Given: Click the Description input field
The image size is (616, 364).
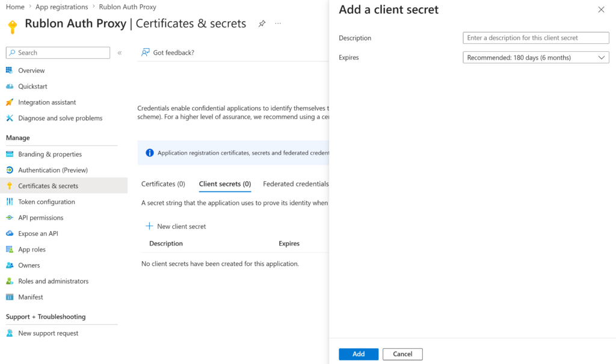Looking at the screenshot, I should (536, 38).
